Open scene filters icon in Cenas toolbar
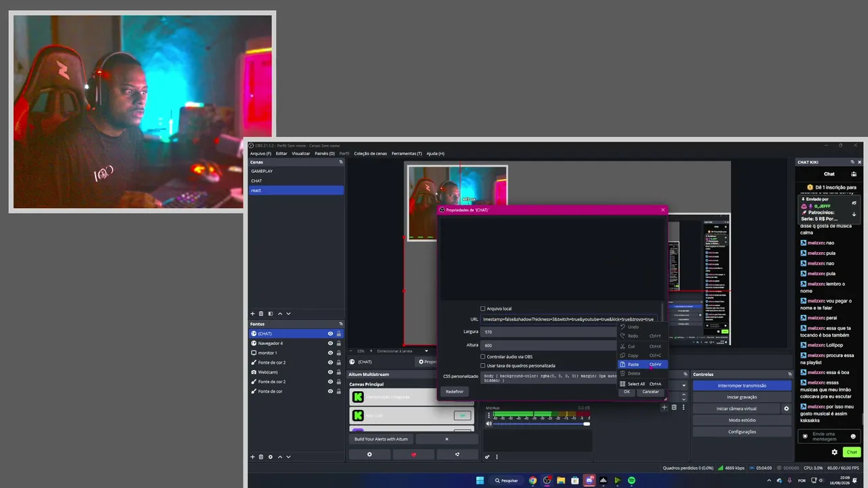This screenshot has width=868, height=488. click(271, 314)
